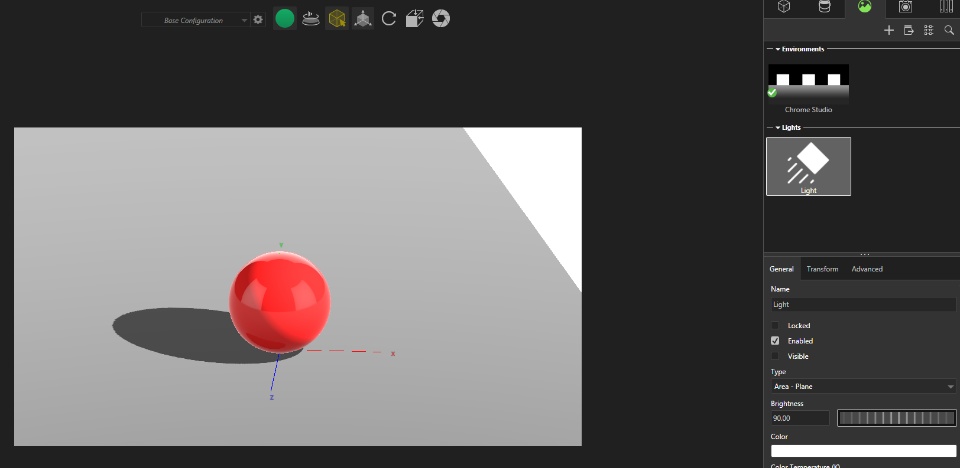Select the yellow object selection cube tool
The height and width of the screenshot is (468, 960).
pyautogui.click(x=337, y=19)
